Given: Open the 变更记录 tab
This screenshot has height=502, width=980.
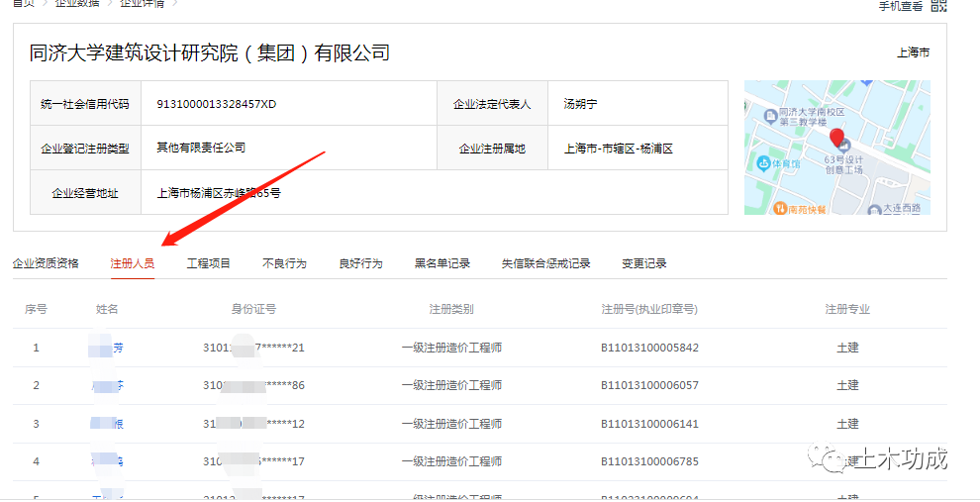Looking at the screenshot, I should pos(644,263).
